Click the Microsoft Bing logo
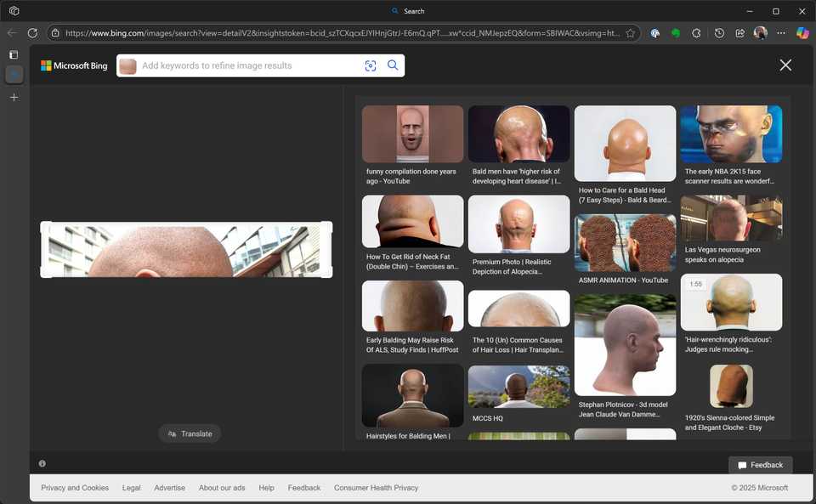The width and height of the screenshot is (816, 504). pos(74,65)
